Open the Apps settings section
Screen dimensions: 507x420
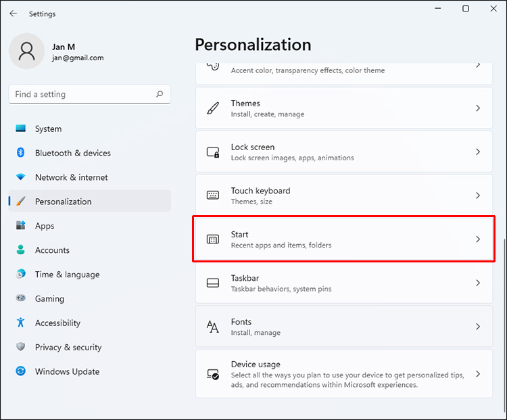pyautogui.click(x=45, y=226)
